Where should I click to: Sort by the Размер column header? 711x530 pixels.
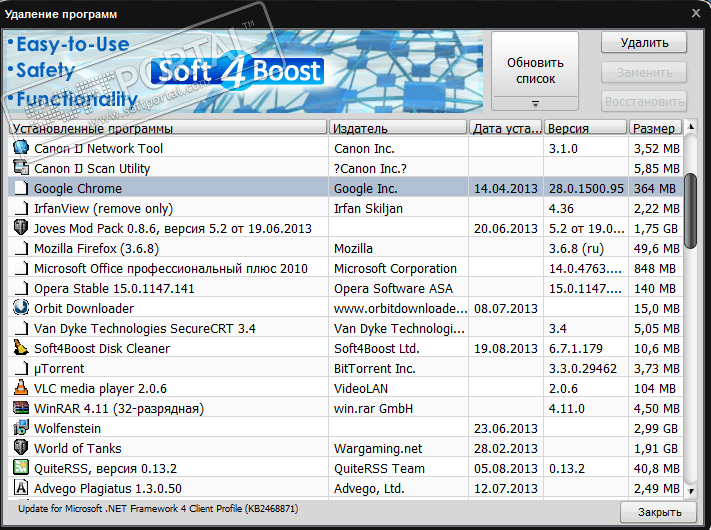(655, 128)
